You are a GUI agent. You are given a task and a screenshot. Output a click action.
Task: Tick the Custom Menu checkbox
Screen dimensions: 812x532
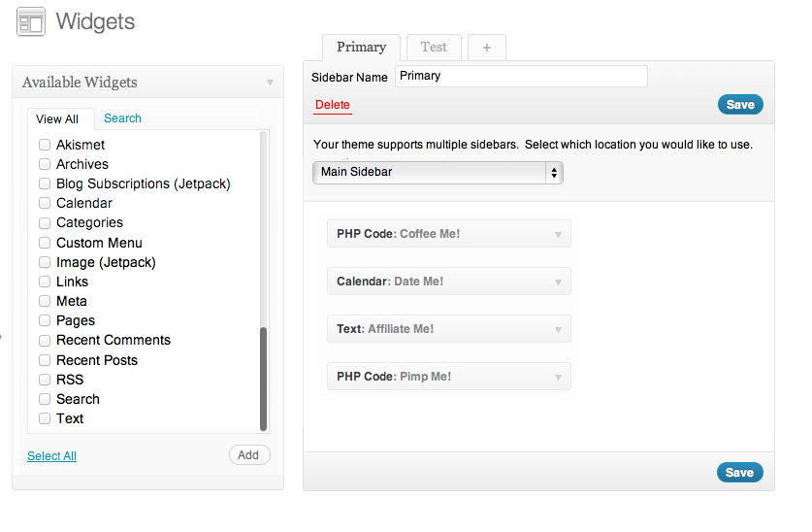pos(45,243)
